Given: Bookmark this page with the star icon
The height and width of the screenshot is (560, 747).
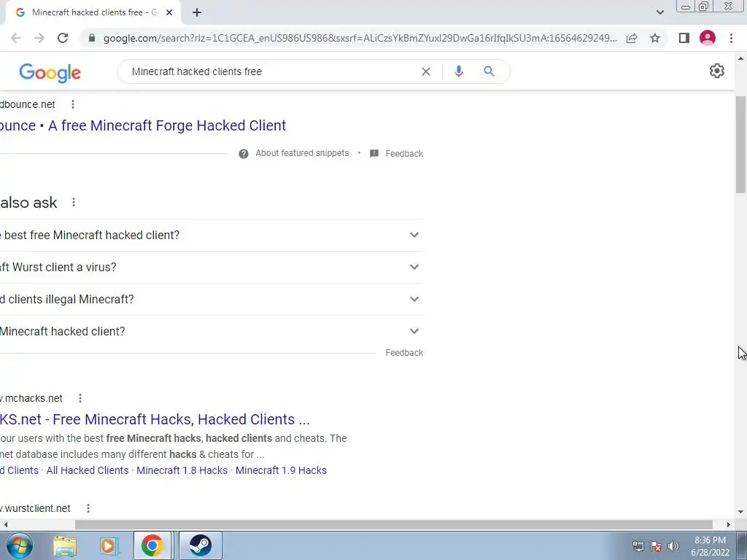Looking at the screenshot, I should [655, 38].
